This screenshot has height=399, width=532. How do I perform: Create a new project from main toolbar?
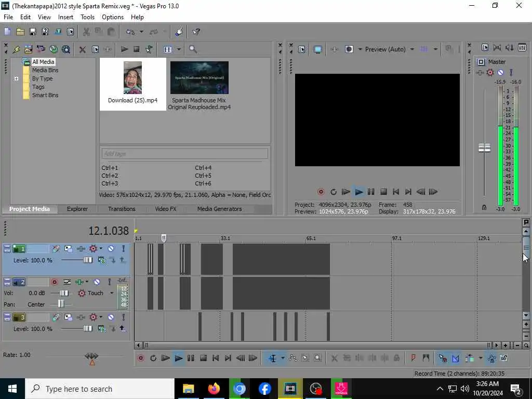point(7,32)
